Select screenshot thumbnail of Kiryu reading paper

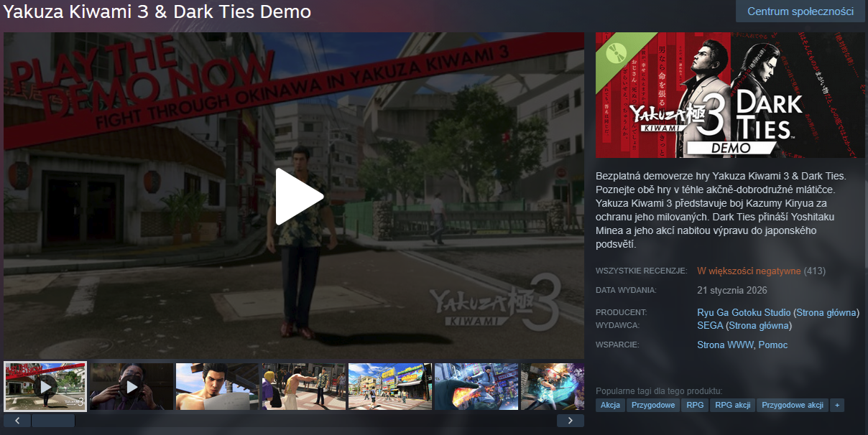click(x=218, y=386)
